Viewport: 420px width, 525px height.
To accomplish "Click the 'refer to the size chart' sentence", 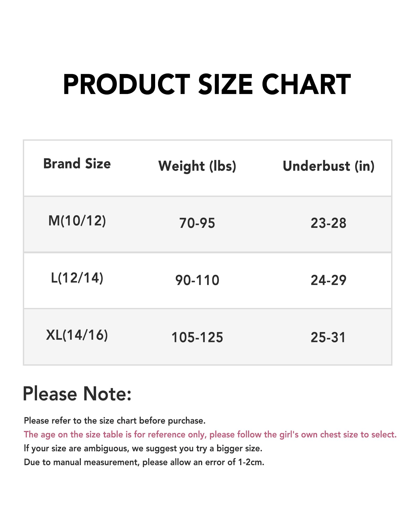I will [x=115, y=421].
